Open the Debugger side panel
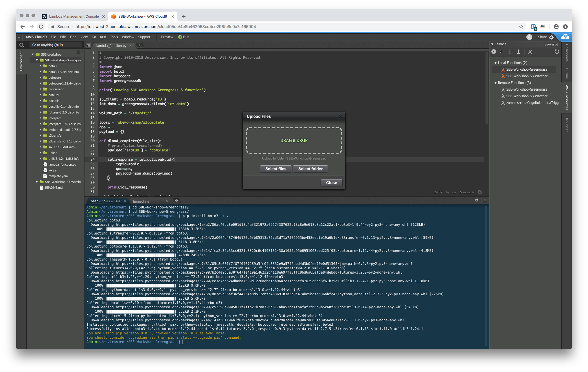588x372 pixels. point(567,124)
